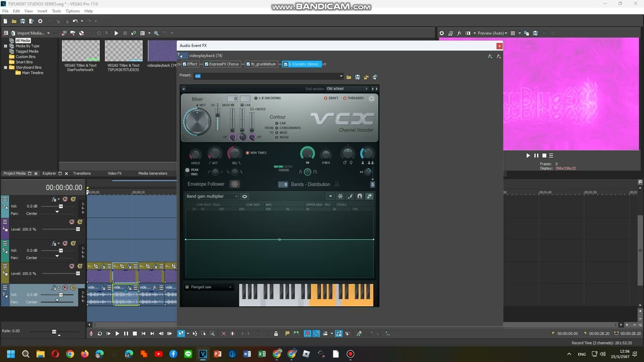Open the VEGAS Pro icon in the Windows taskbar
Screen dimensions: 644x362
click(203, 354)
